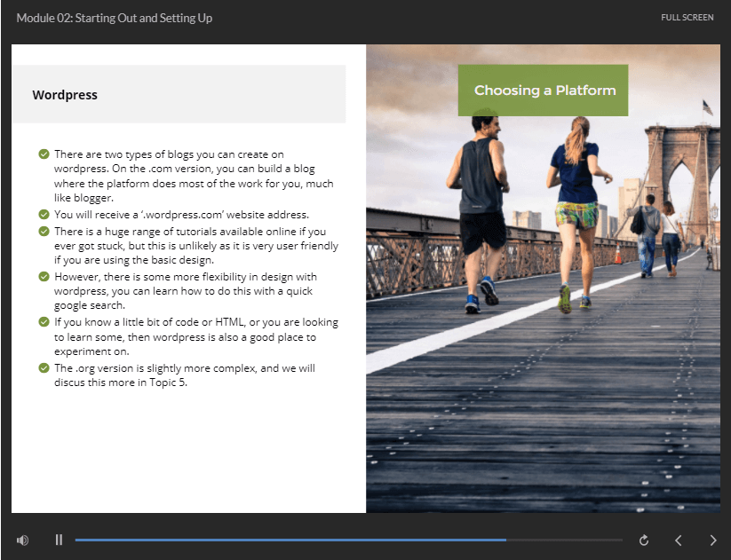Advance to the next slide
This screenshot has height=560, width=731.
click(713, 540)
